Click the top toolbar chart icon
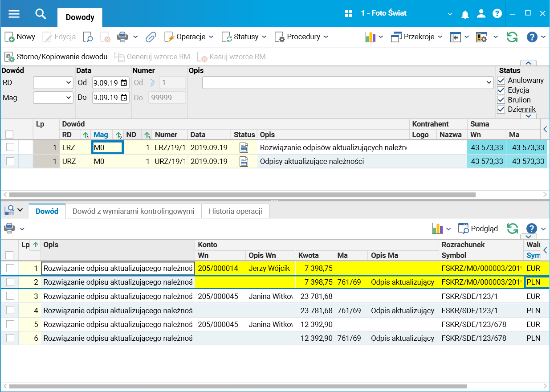This screenshot has height=392, width=550. click(370, 37)
